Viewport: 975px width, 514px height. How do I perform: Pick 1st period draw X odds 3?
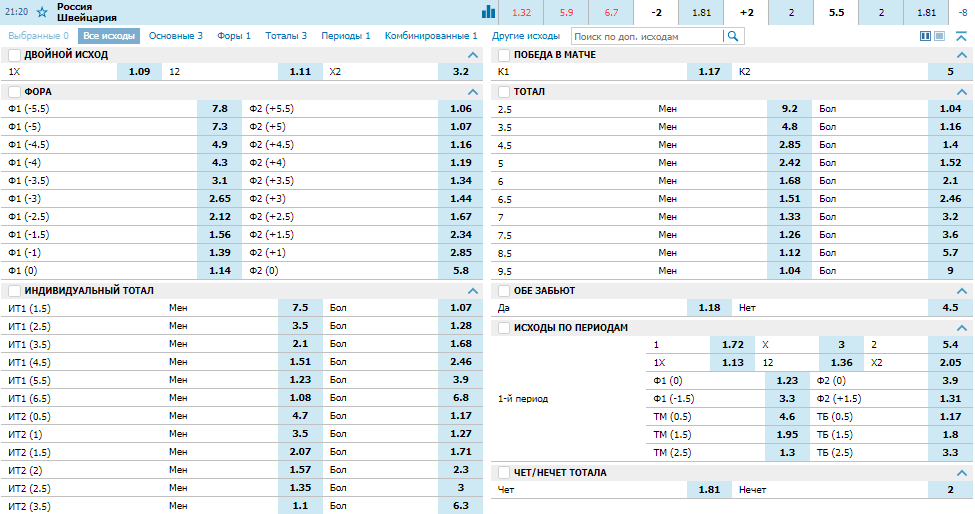(841, 344)
